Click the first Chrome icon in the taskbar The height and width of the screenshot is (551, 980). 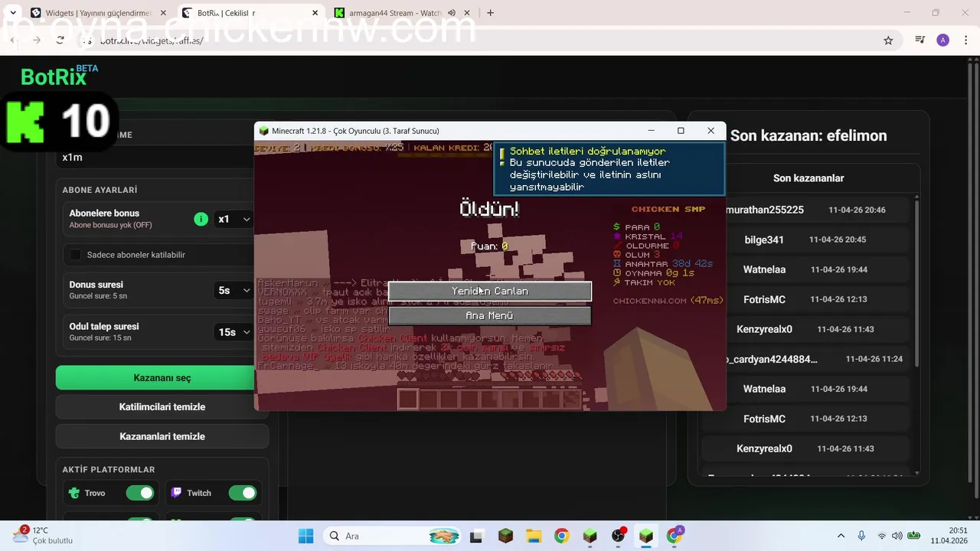tap(561, 536)
